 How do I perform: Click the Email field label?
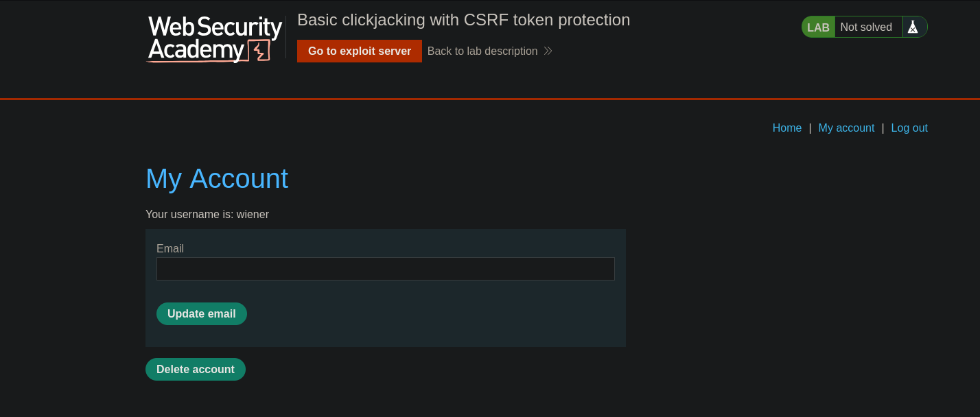coord(170,249)
